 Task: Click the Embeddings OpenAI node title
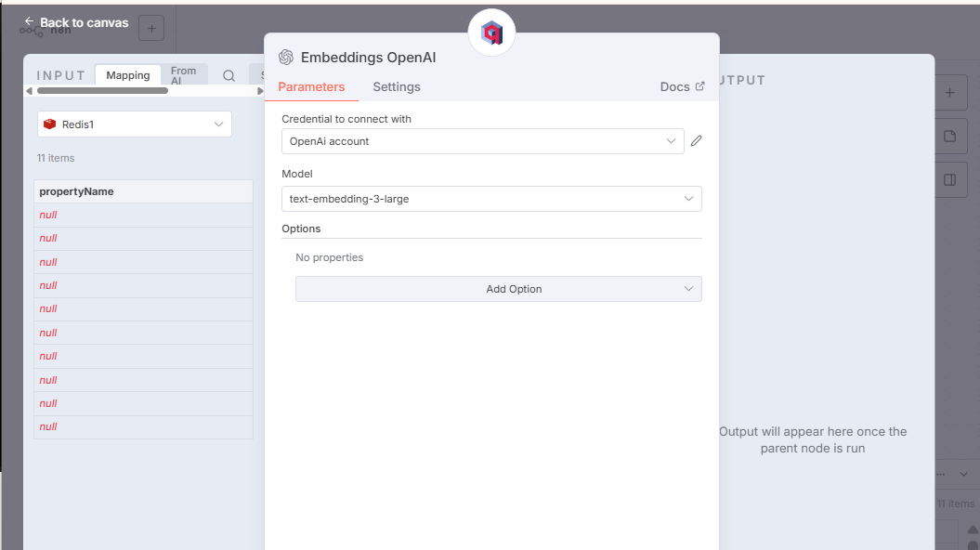pos(368,58)
